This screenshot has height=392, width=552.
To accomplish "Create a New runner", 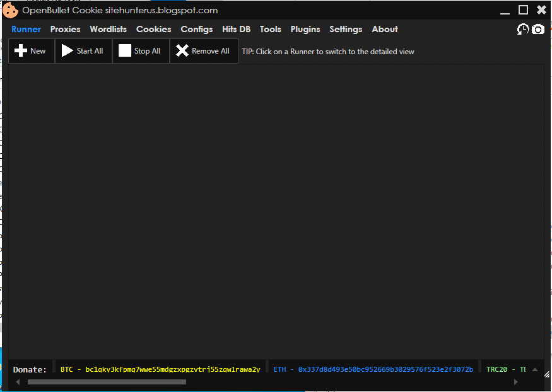I will [x=32, y=51].
